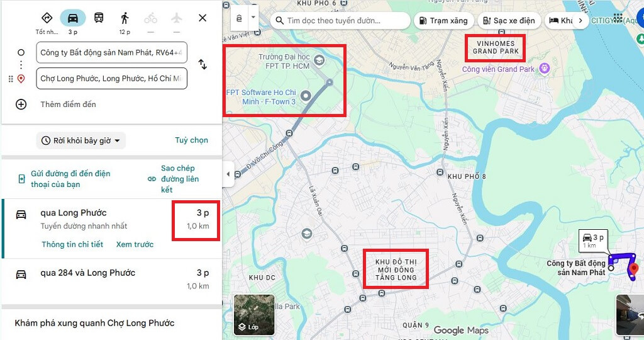This screenshot has width=644, height=340.
Task: Click Trường Đại học FPT marker icon
Action: [319, 61]
